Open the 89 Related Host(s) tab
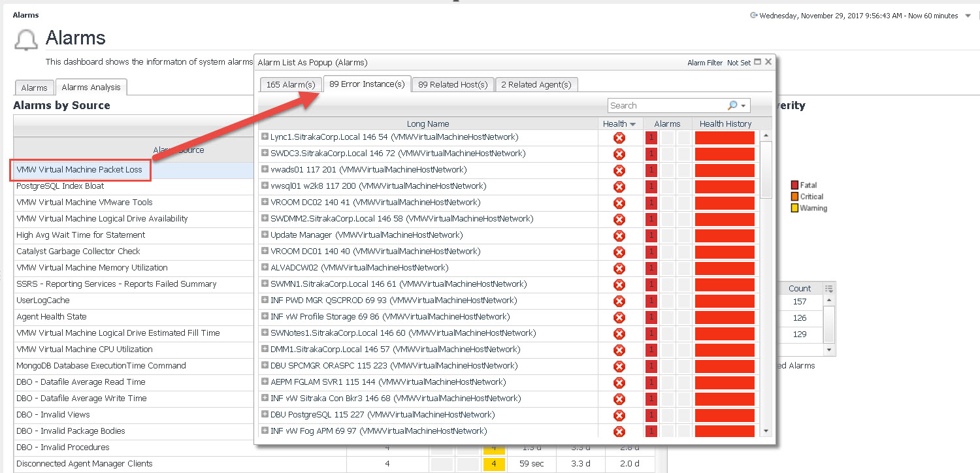980x473 pixels. (453, 85)
